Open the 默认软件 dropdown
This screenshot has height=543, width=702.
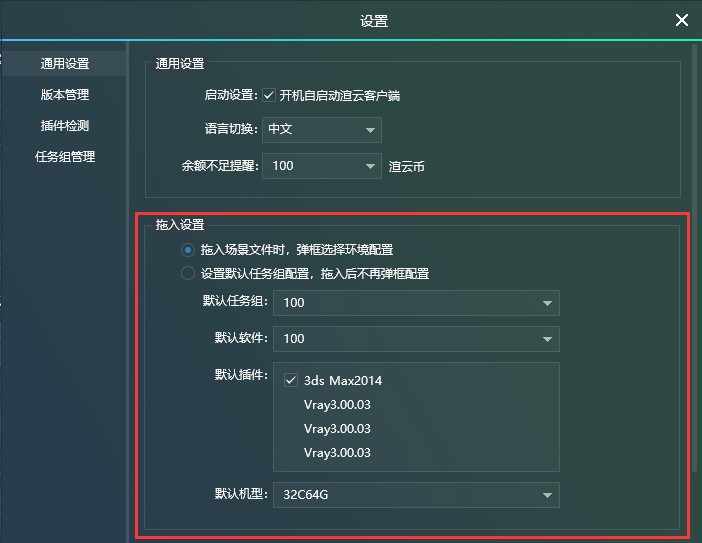click(416, 339)
